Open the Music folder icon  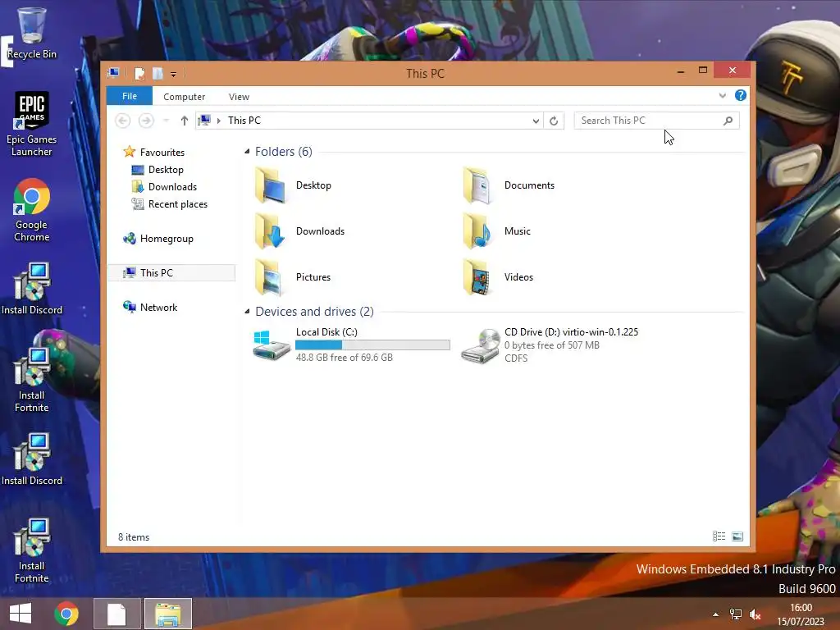[x=478, y=231]
